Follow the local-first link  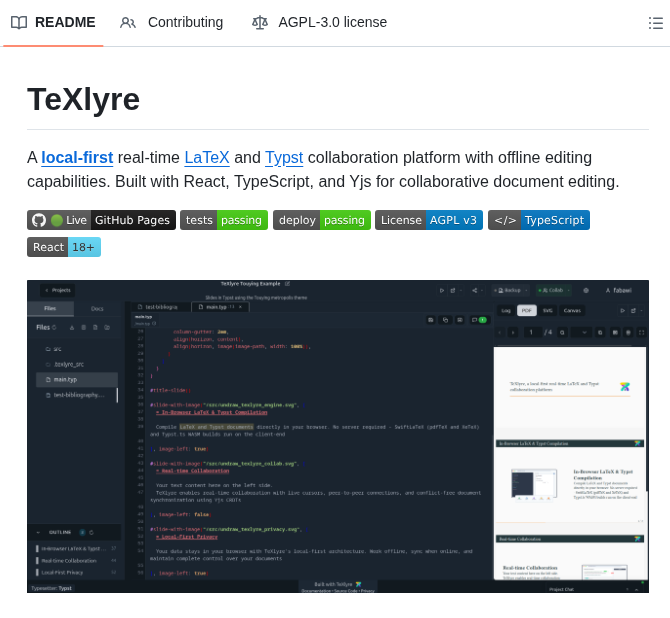pyautogui.click(x=77, y=157)
